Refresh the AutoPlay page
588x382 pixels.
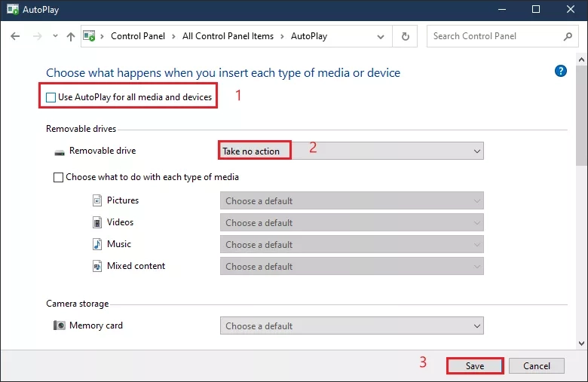coord(405,36)
